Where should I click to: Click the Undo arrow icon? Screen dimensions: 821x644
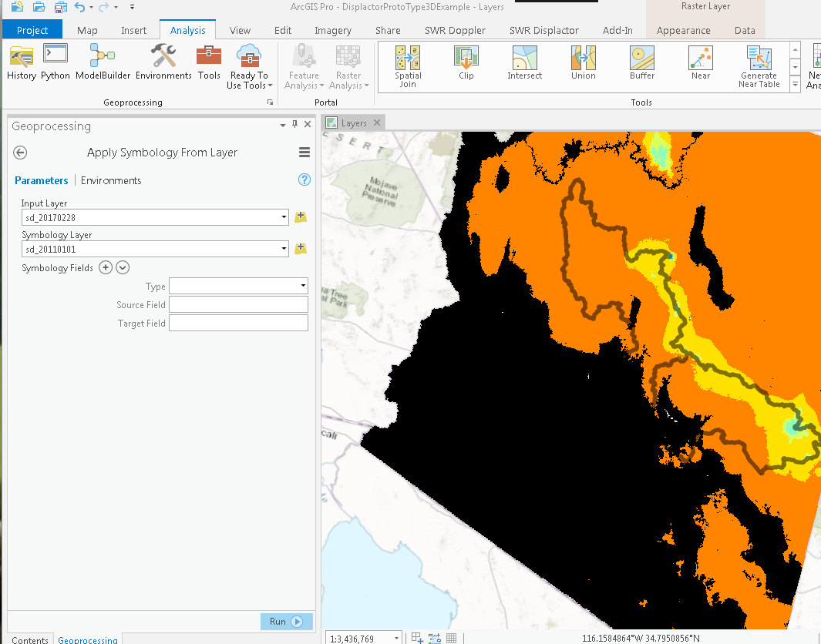[x=79, y=7]
